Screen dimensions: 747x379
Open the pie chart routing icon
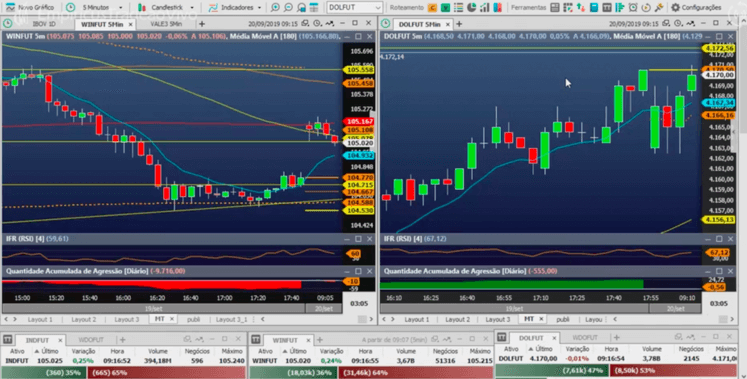[x=471, y=7]
